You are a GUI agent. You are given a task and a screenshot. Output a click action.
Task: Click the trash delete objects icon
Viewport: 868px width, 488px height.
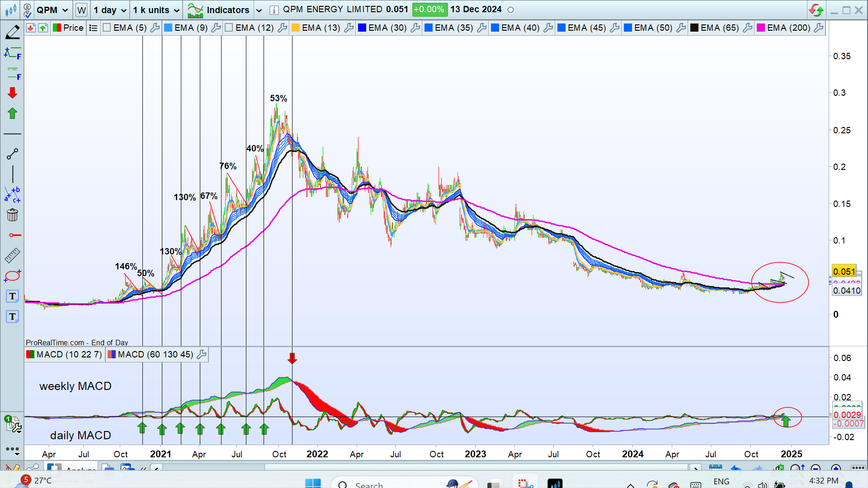[12, 215]
